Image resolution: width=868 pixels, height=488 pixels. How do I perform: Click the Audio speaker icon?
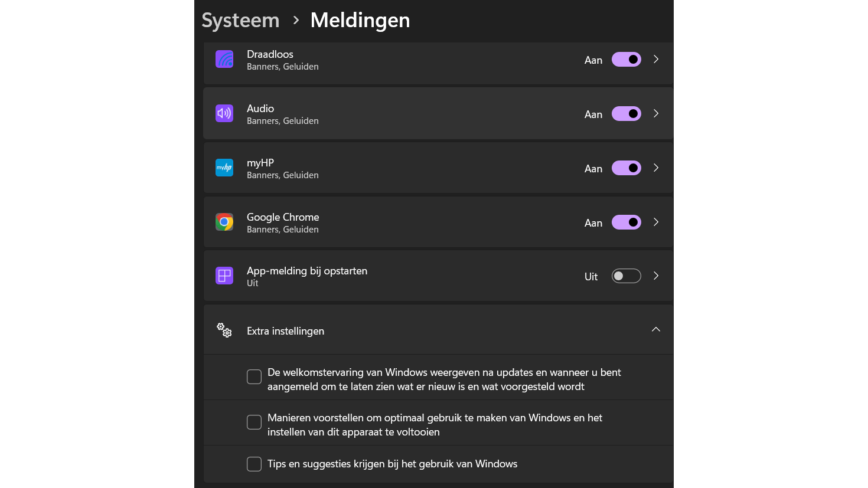coord(224,113)
